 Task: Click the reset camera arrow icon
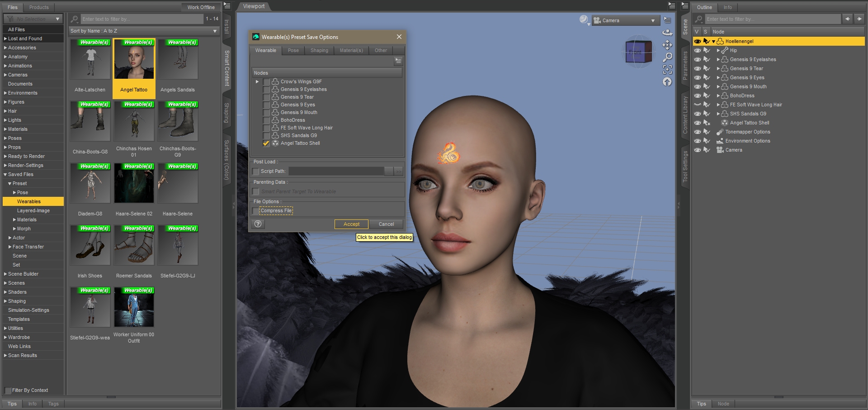point(667,81)
